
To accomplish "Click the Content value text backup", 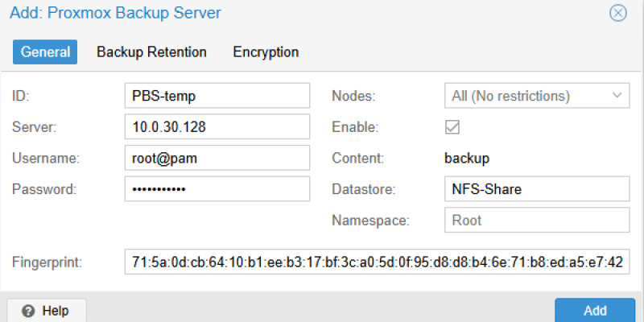I will click(467, 158).
